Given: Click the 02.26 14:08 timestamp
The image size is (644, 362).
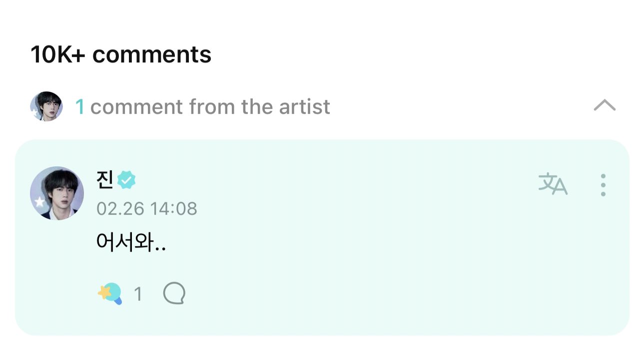Looking at the screenshot, I should click(x=147, y=209).
